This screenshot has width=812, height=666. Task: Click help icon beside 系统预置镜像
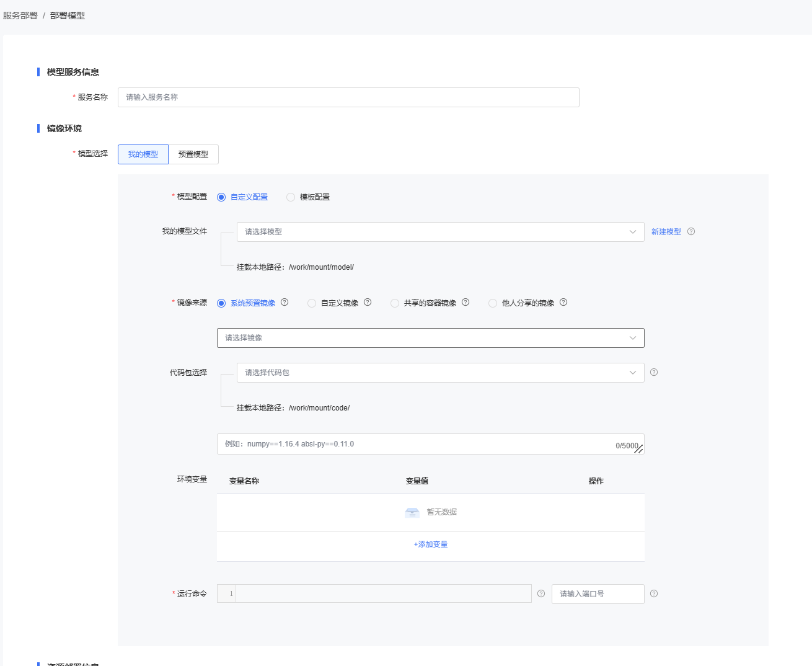285,303
